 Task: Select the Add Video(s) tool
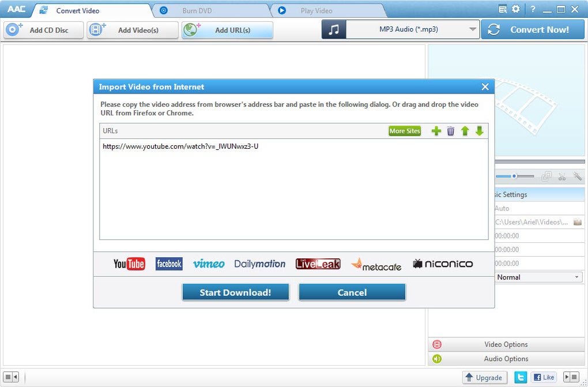tap(132, 30)
